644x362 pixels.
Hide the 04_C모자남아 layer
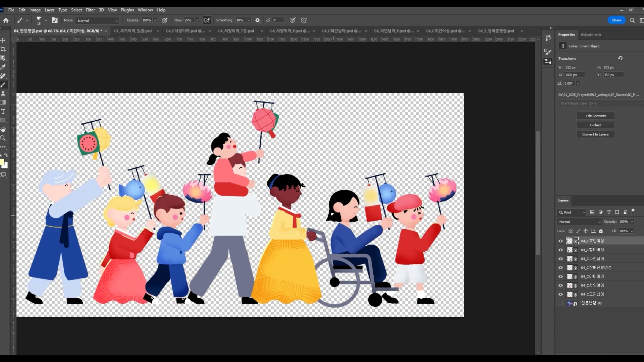click(x=560, y=294)
